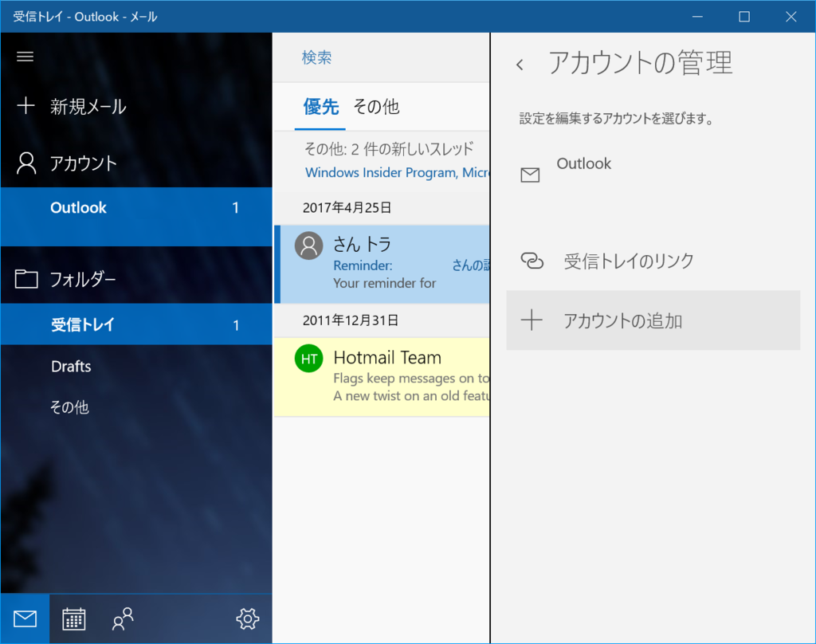The height and width of the screenshot is (644, 816).
Task: Click the 検索 search field
Action: (x=381, y=57)
